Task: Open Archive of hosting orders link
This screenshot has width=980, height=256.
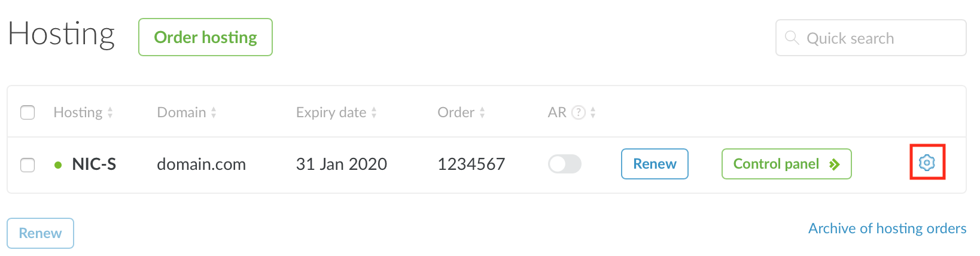Action: point(887,228)
